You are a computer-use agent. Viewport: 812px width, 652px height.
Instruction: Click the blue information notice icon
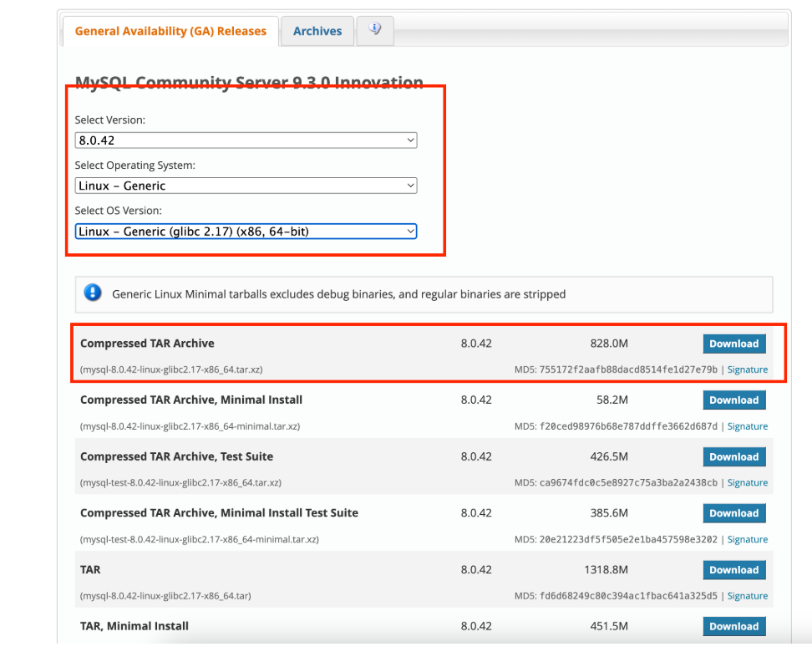coord(93,293)
